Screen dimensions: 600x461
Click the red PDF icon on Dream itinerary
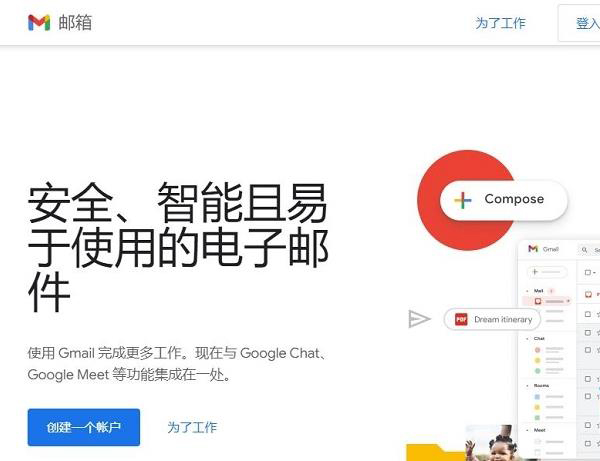point(461,319)
